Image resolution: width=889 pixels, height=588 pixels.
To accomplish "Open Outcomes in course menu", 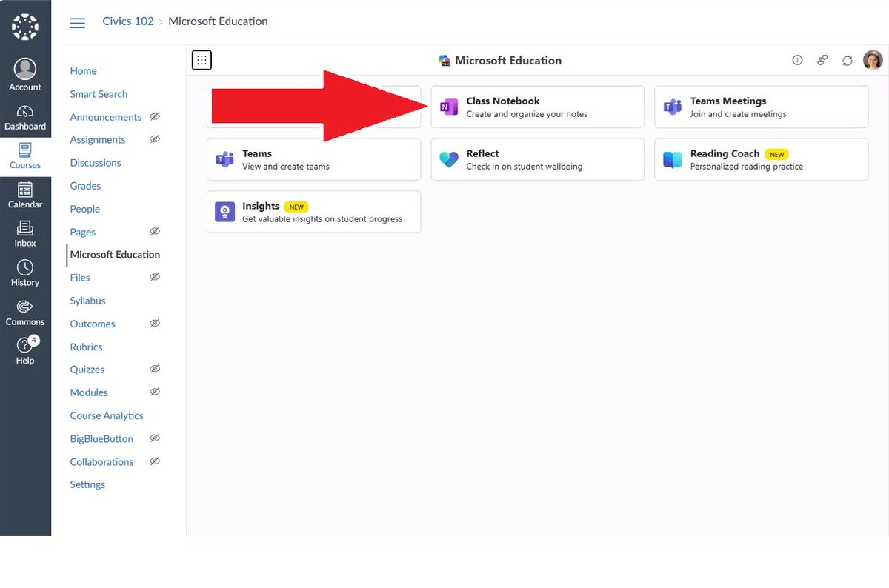I will click(93, 324).
